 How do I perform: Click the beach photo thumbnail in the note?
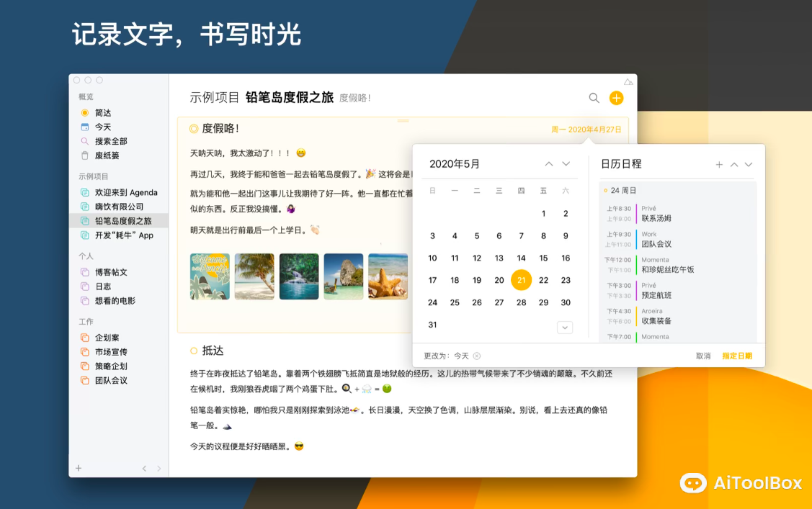(254, 276)
